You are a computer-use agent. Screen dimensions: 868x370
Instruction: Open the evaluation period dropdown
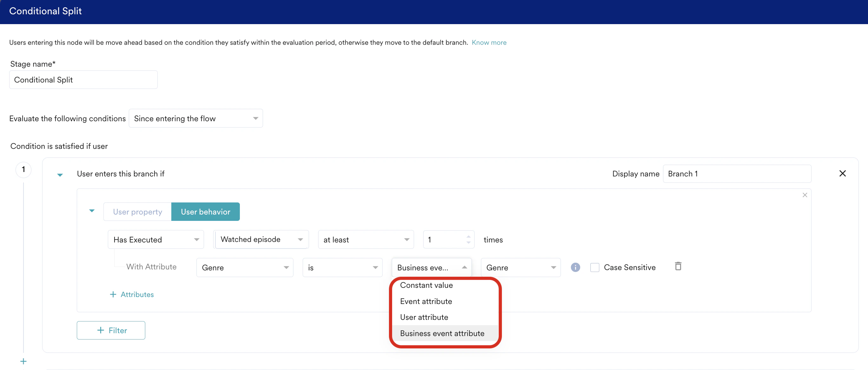point(195,118)
